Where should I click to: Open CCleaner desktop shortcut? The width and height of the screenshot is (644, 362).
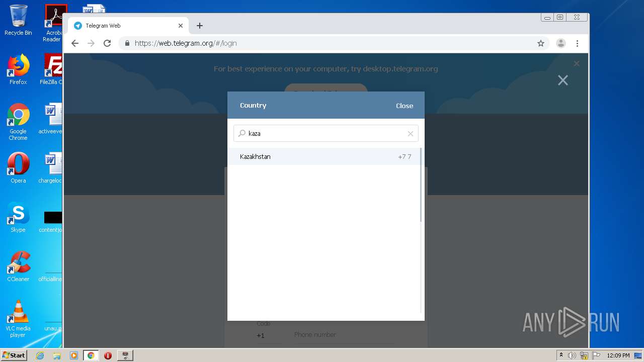pyautogui.click(x=18, y=266)
